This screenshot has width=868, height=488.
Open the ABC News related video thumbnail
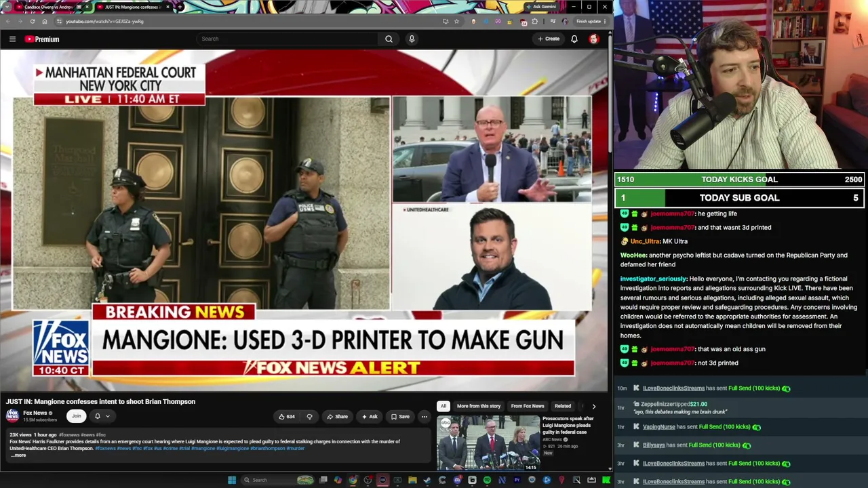point(488,443)
